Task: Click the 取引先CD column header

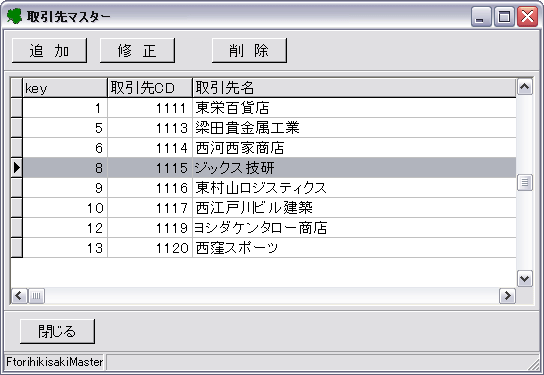Action: click(x=150, y=88)
